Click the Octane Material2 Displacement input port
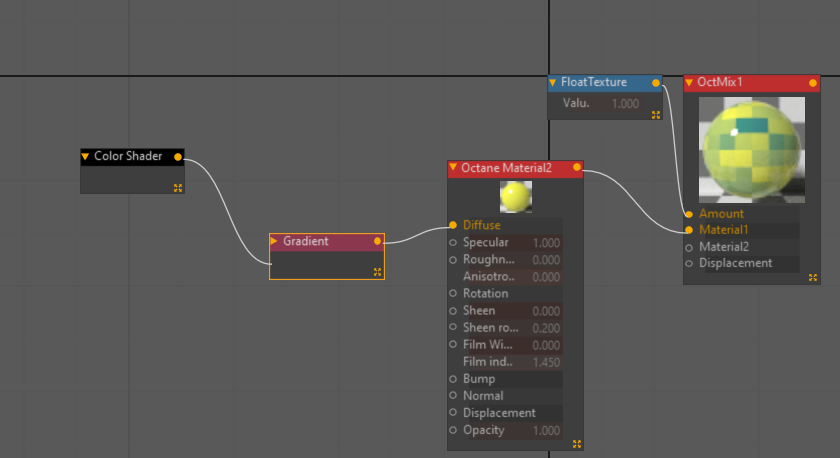Image resolution: width=840 pixels, height=458 pixels. 453,412
